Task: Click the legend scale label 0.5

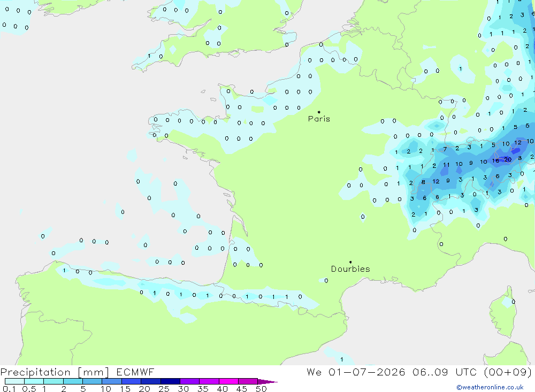Action: (29, 389)
